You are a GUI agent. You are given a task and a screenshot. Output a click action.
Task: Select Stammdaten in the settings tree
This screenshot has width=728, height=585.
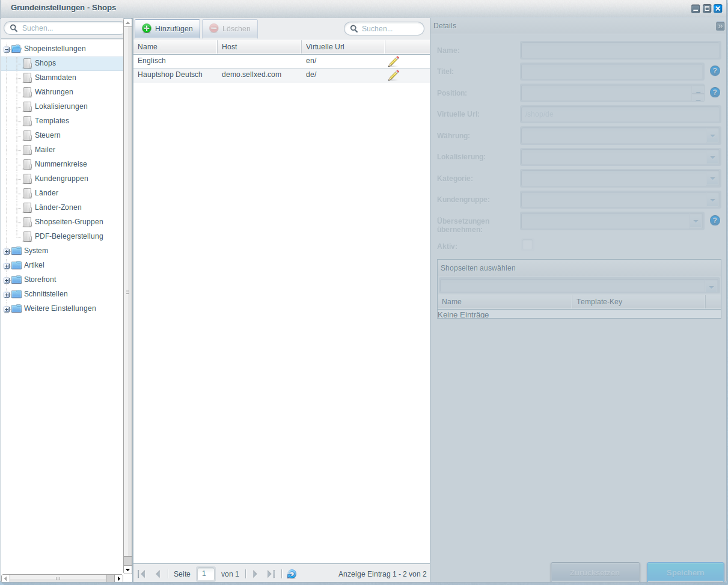55,78
